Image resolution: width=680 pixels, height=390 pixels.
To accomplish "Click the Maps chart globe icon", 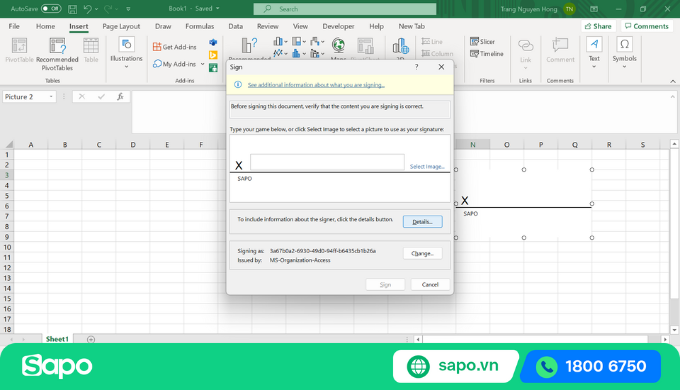I will pos(338,45).
